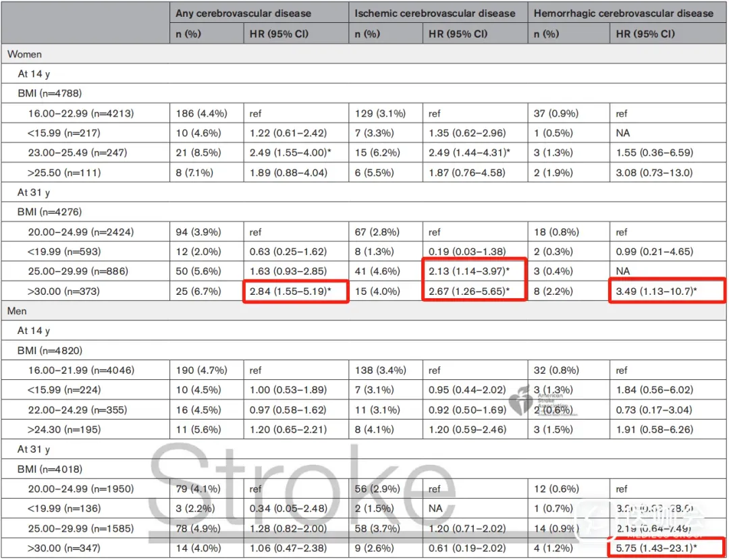Click the Hemorrhagic cerebrovascular disease header
The image size is (729, 560).
pos(623,13)
